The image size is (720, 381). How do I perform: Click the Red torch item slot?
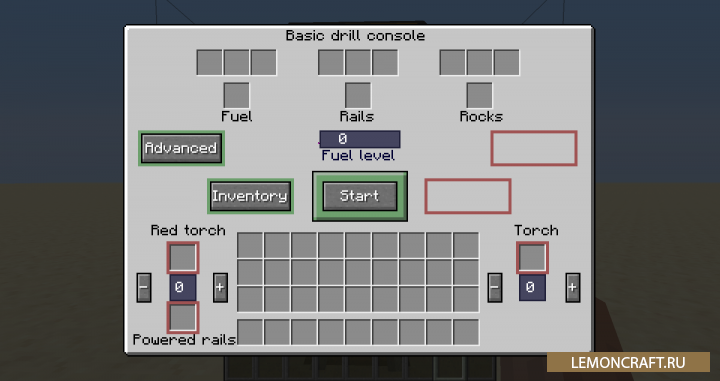[183, 257]
